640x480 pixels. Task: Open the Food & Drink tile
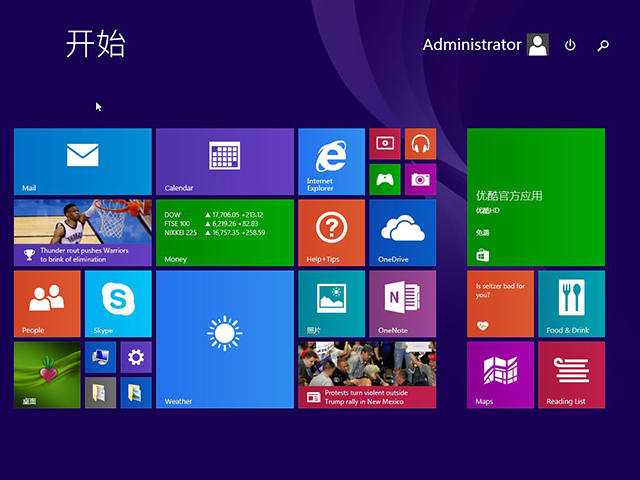571,304
